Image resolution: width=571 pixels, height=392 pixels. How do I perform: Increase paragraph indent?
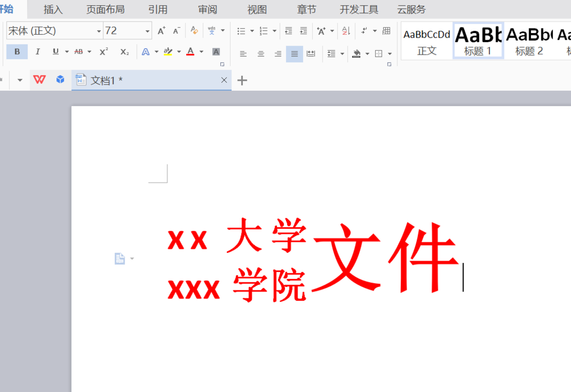pyautogui.click(x=303, y=30)
